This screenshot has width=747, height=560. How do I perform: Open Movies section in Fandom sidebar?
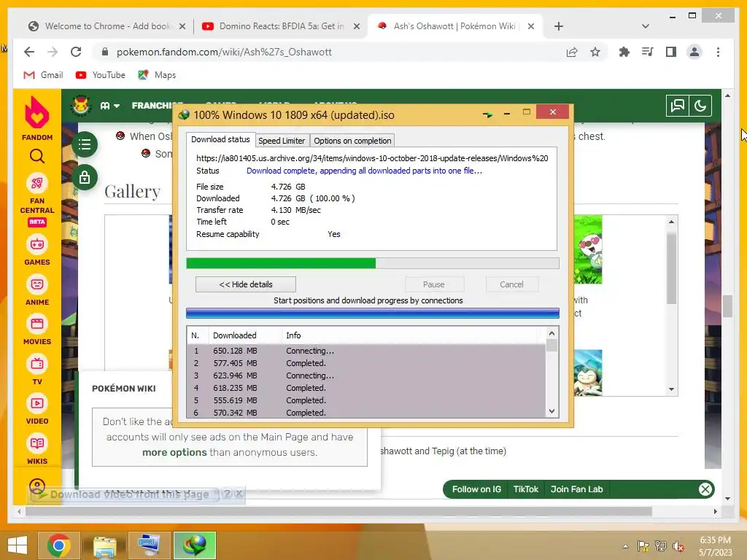coord(37,330)
